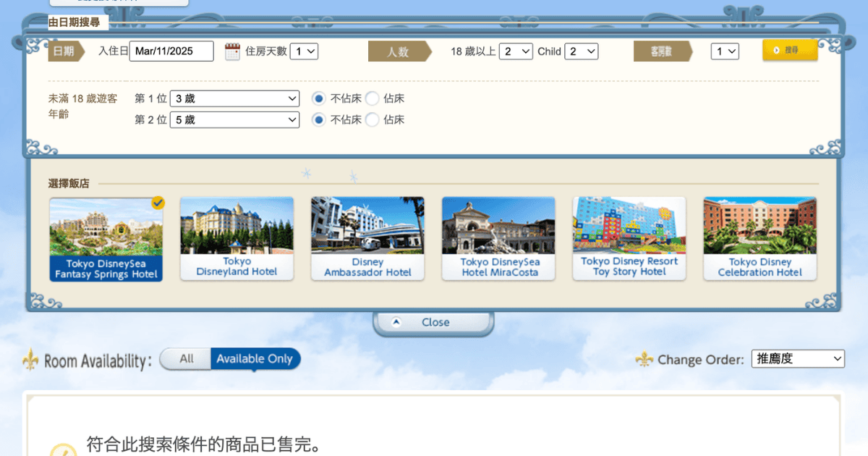Open the Change Order sort dropdown

798,358
